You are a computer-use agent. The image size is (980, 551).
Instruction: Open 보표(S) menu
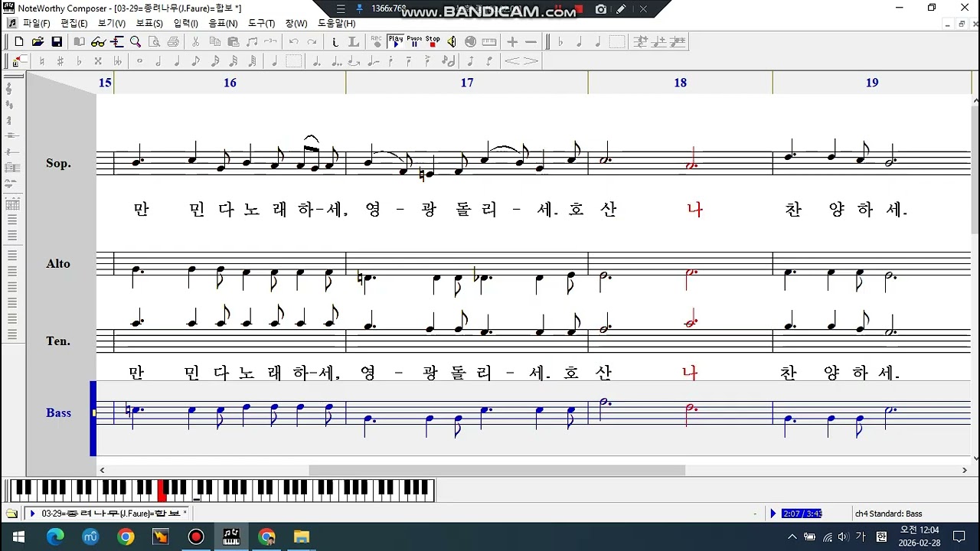click(x=149, y=24)
